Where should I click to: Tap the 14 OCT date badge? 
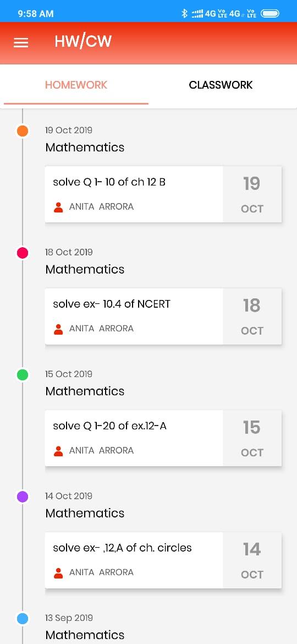pyautogui.click(x=252, y=560)
